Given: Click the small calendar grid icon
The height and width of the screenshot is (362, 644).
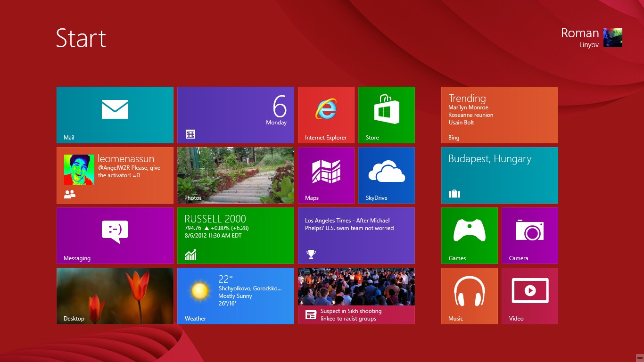Looking at the screenshot, I should pyautogui.click(x=190, y=134).
